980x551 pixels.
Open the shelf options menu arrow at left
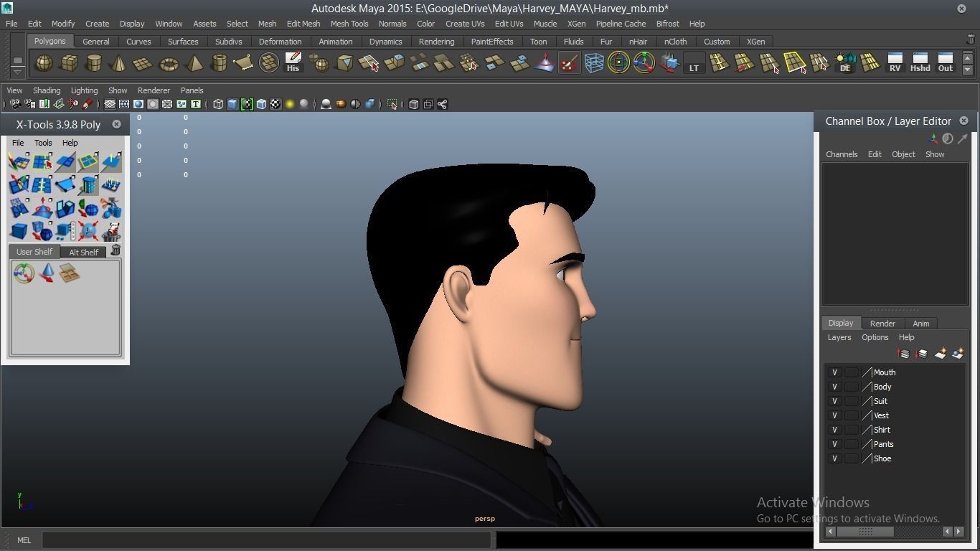17,72
